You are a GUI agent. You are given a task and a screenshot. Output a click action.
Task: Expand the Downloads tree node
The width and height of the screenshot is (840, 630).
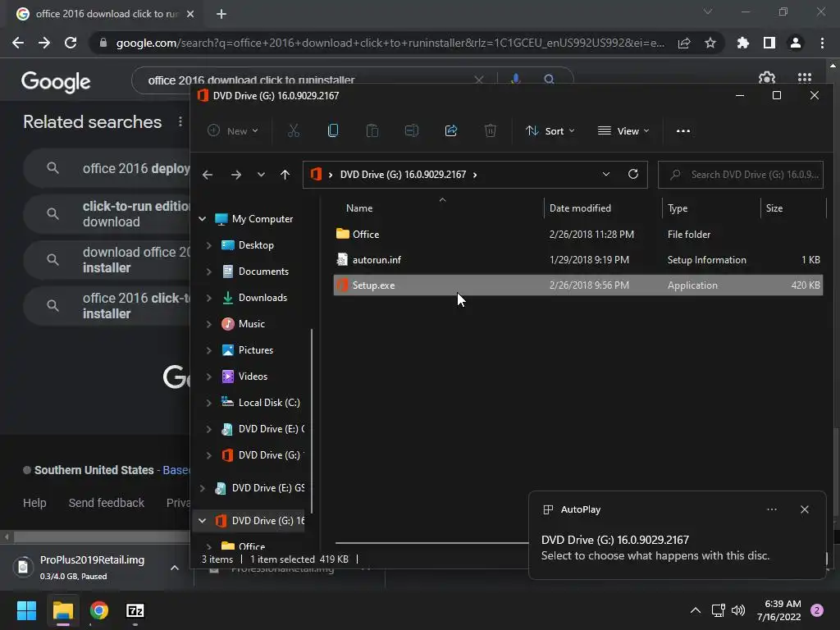click(x=208, y=298)
